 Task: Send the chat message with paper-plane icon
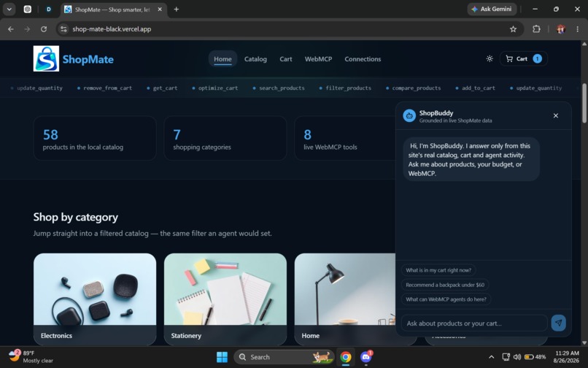point(558,323)
